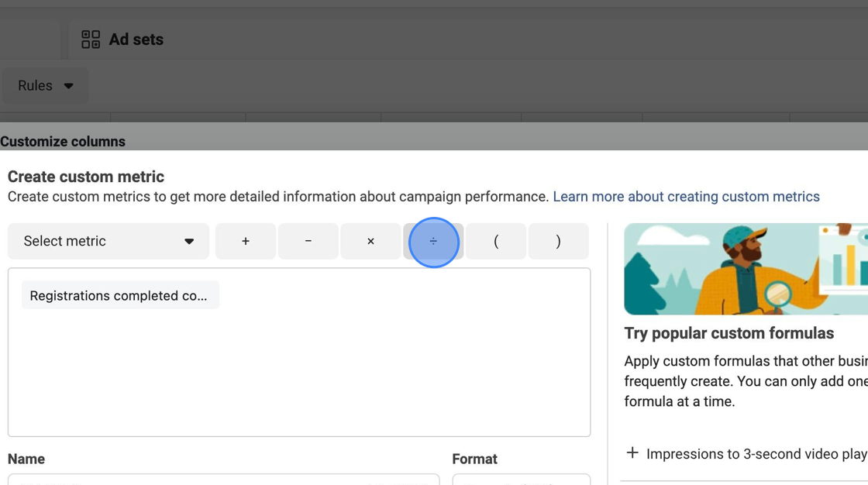
Task: Open Learn more about creating custom metrics
Action: point(686,196)
